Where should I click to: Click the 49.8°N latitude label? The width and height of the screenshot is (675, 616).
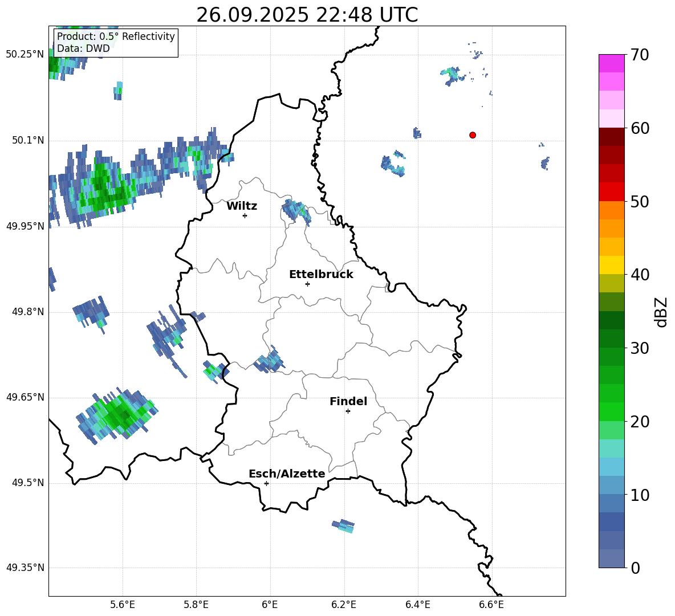28,312
